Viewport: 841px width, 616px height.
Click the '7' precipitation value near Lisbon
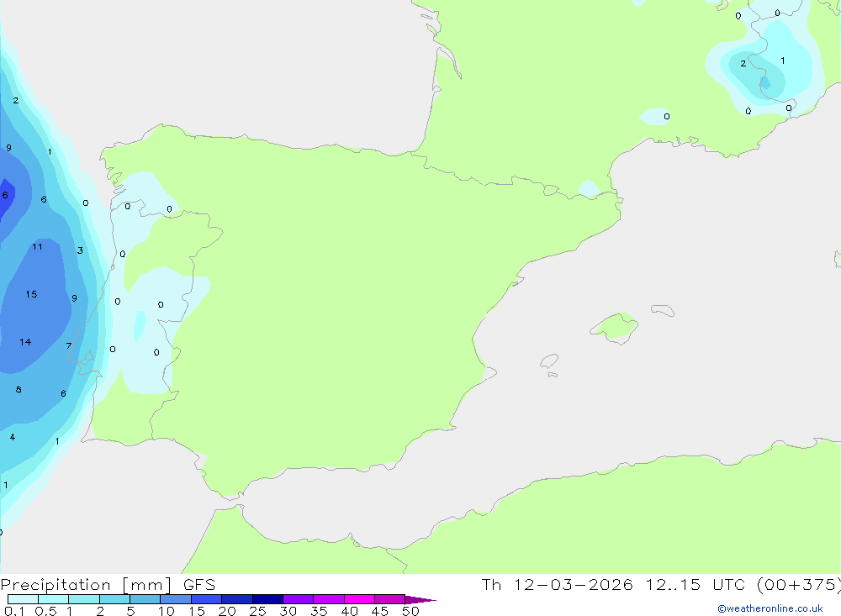pos(69,345)
